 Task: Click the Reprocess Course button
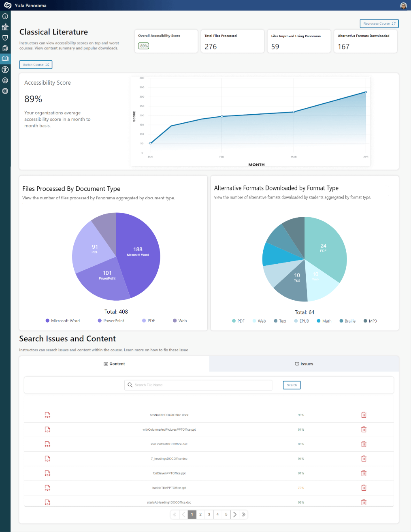pos(379,24)
